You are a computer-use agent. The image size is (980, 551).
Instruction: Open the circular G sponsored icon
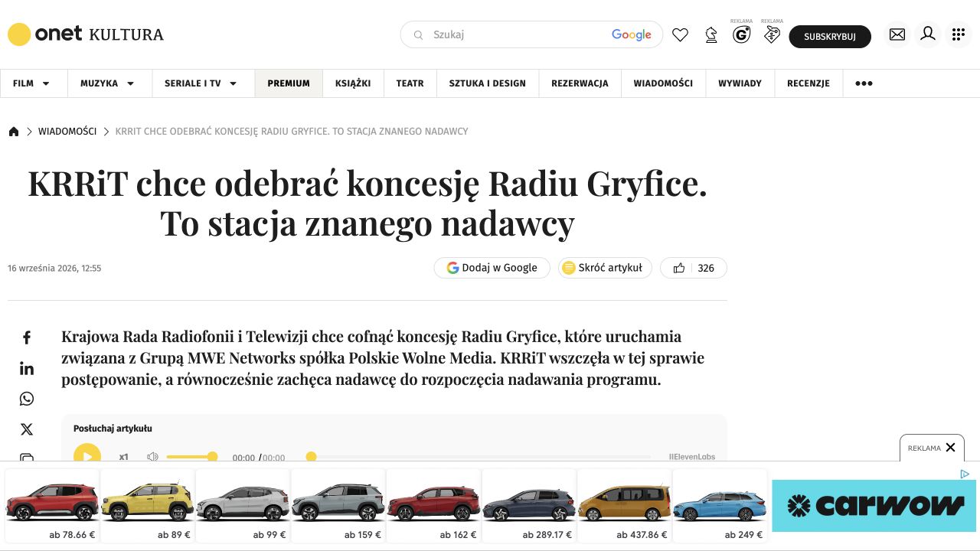tap(741, 34)
